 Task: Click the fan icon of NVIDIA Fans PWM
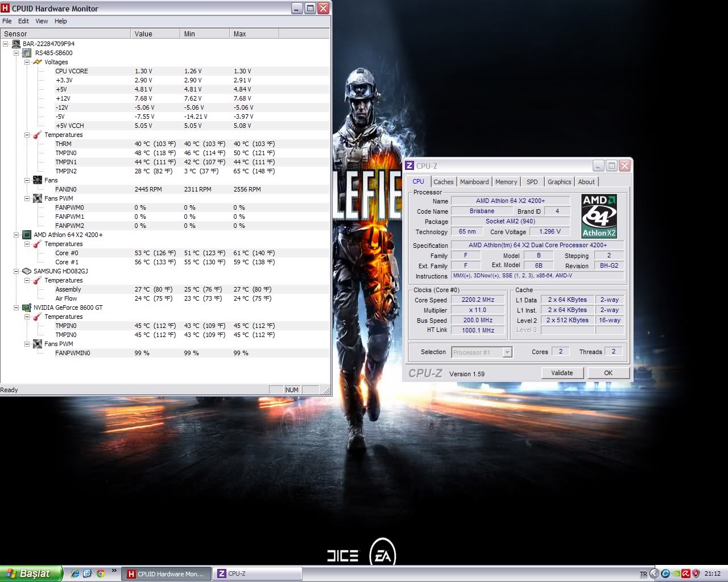coord(38,344)
